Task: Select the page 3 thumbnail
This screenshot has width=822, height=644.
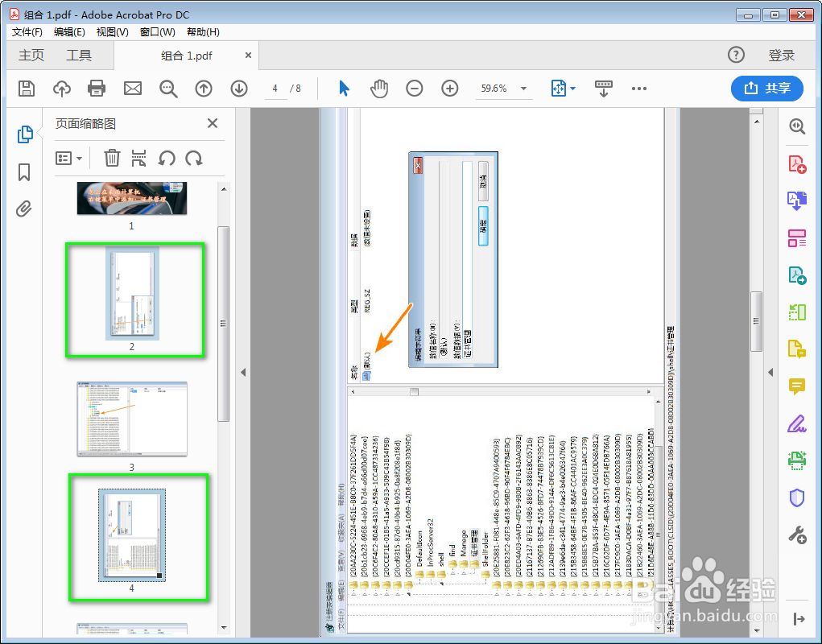Action: click(132, 419)
